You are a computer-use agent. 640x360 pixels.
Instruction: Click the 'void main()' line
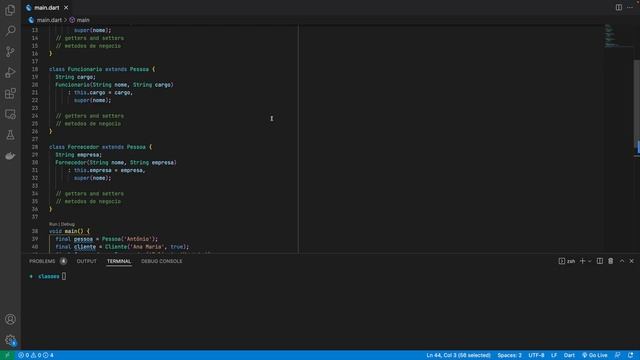click(69, 231)
